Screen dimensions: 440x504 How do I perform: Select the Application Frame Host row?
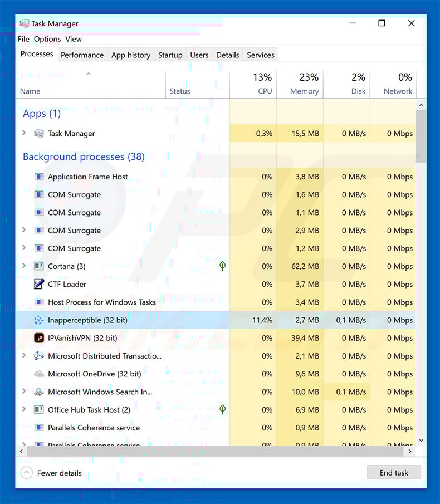click(x=216, y=177)
